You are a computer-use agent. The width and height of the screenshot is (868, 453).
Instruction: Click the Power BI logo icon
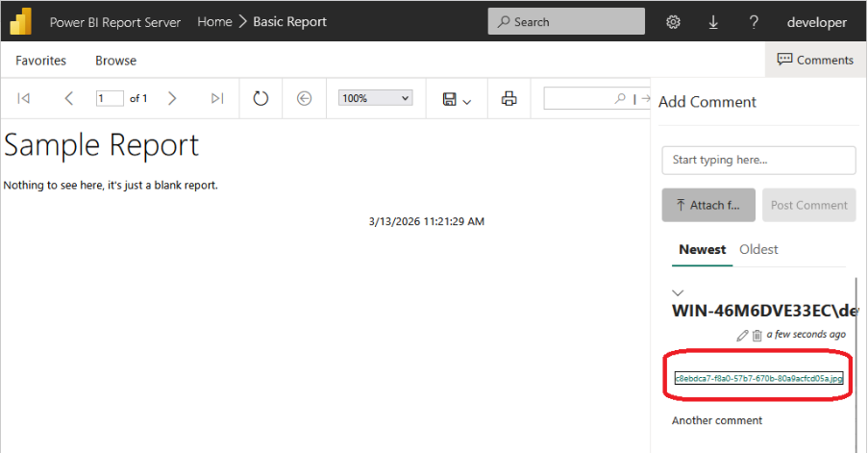click(x=21, y=21)
